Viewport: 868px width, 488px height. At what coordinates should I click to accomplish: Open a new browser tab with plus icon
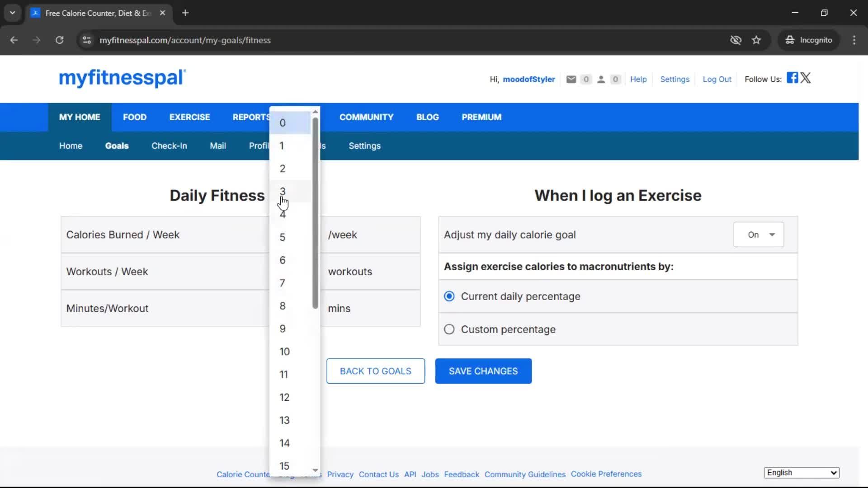pos(185,13)
